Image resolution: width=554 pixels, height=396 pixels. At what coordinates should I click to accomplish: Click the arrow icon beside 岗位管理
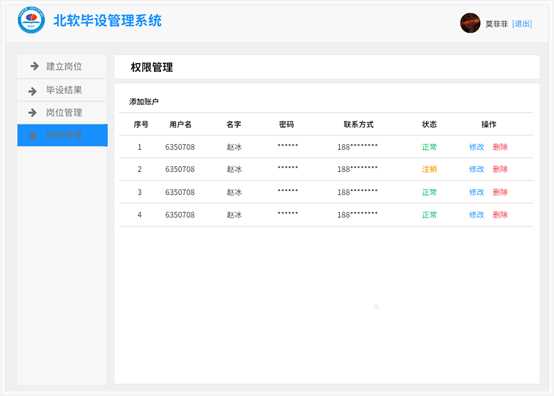33,113
